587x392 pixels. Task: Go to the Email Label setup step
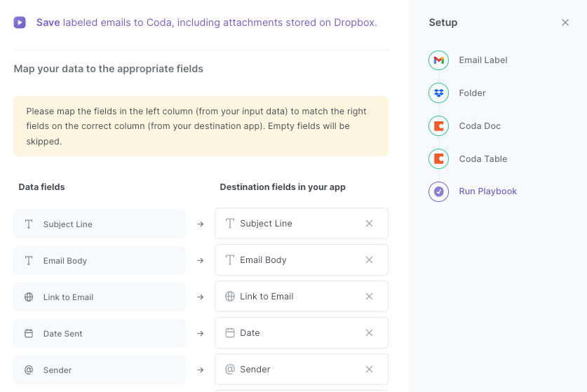click(x=483, y=60)
